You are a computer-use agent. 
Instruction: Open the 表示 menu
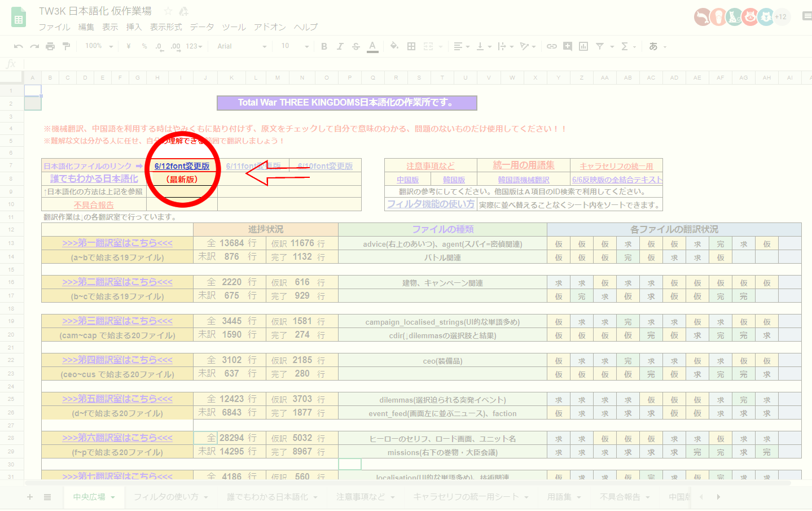tap(110, 27)
